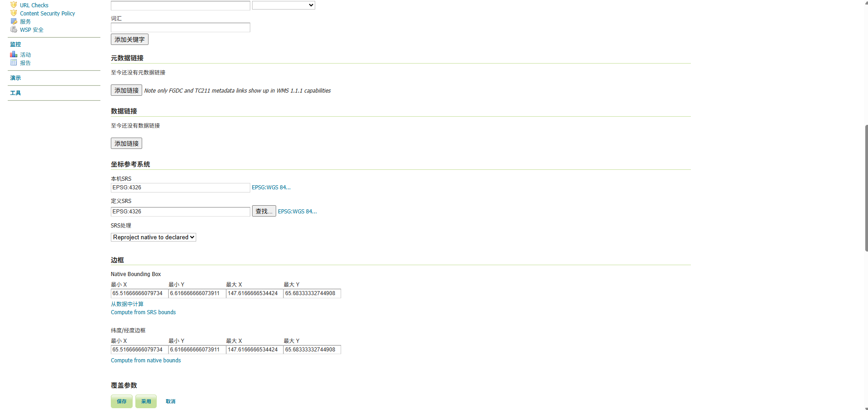868x410 pixels.
Task: Open the 工具 section
Action: tap(15, 93)
